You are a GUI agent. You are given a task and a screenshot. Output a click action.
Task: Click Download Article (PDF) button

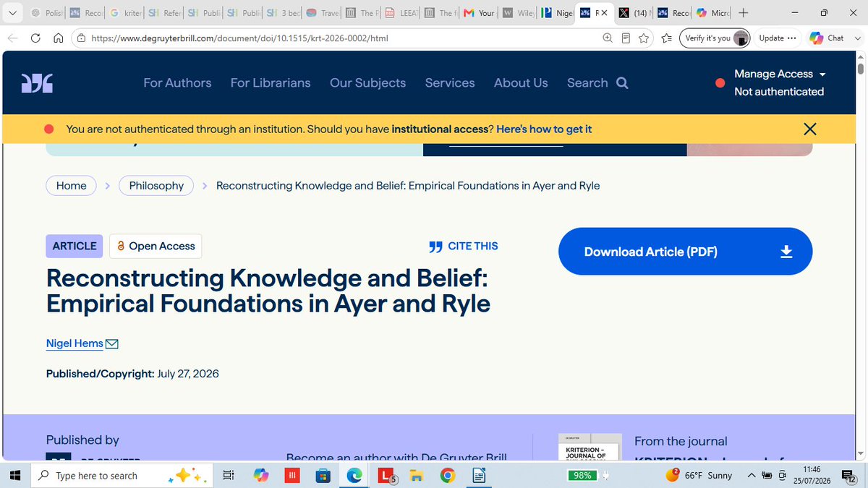coord(685,252)
